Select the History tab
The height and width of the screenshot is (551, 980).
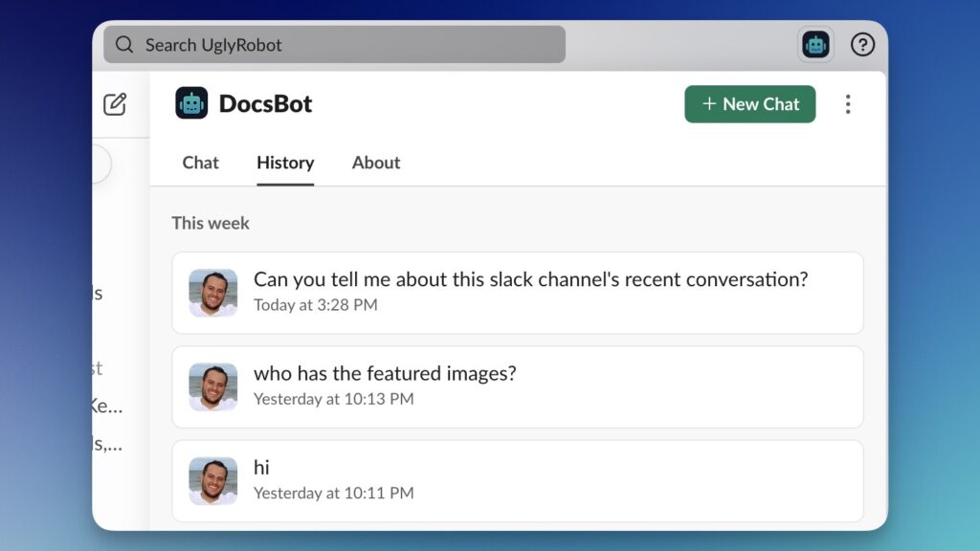tap(285, 163)
